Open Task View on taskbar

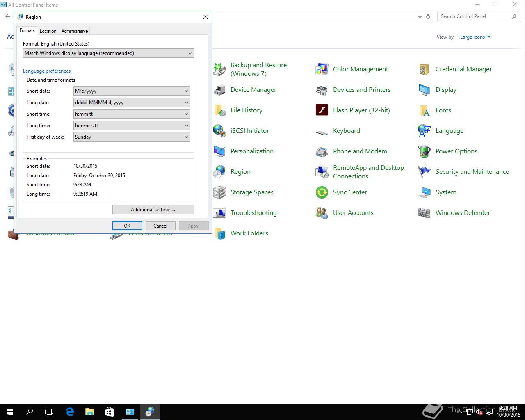click(49, 412)
